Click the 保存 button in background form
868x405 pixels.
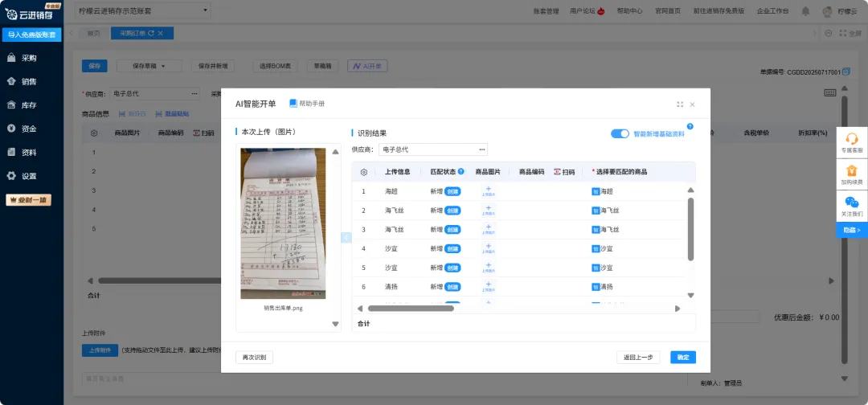click(x=94, y=66)
